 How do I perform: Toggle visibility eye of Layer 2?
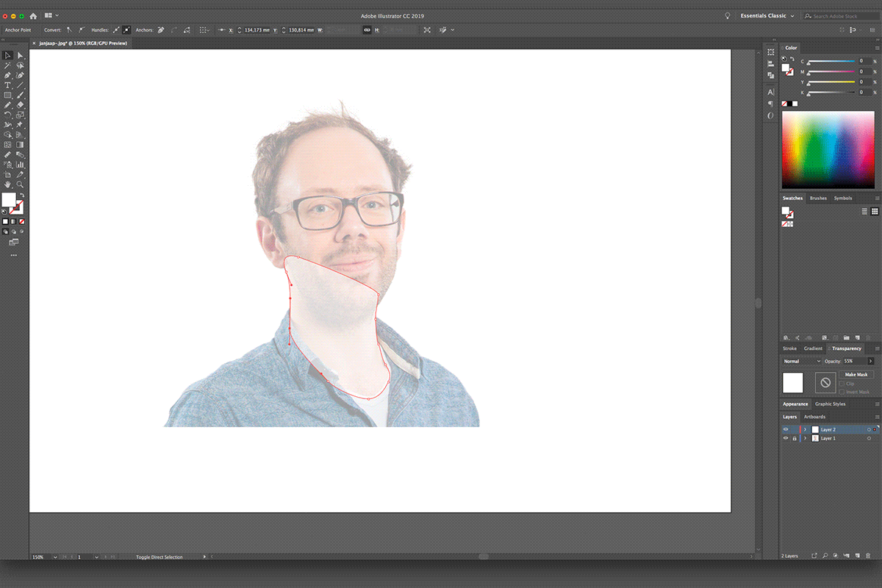point(785,429)
